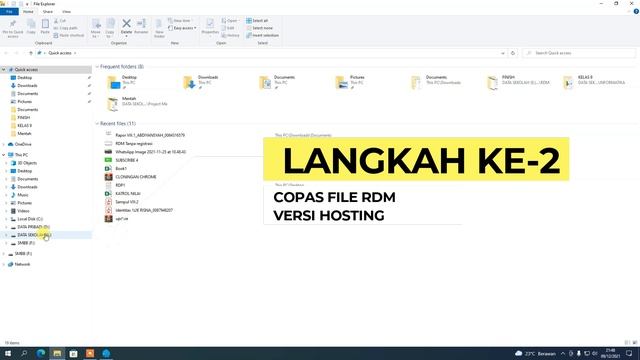Open the Open command dropdown in ribbon

(230, 21)
